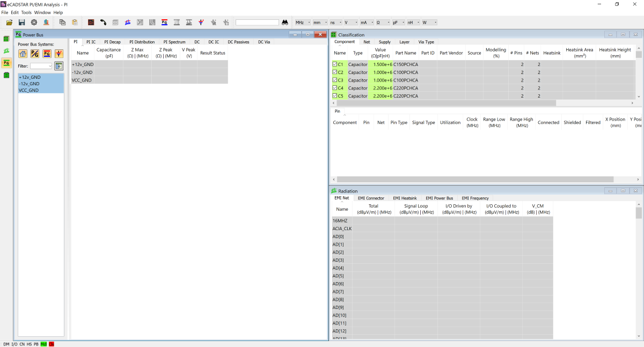Click the house icon under Power Bus Systems
This screenshot has width=644, height=347.
pos(23,53)
